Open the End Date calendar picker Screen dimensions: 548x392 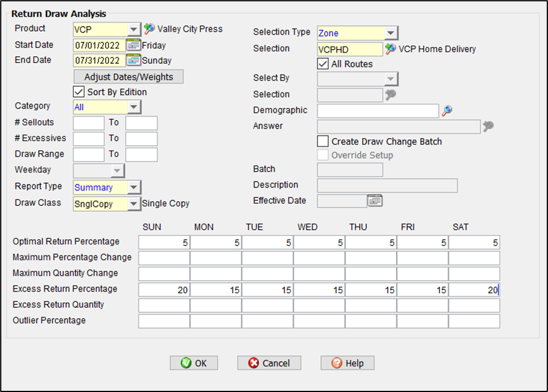134,60
